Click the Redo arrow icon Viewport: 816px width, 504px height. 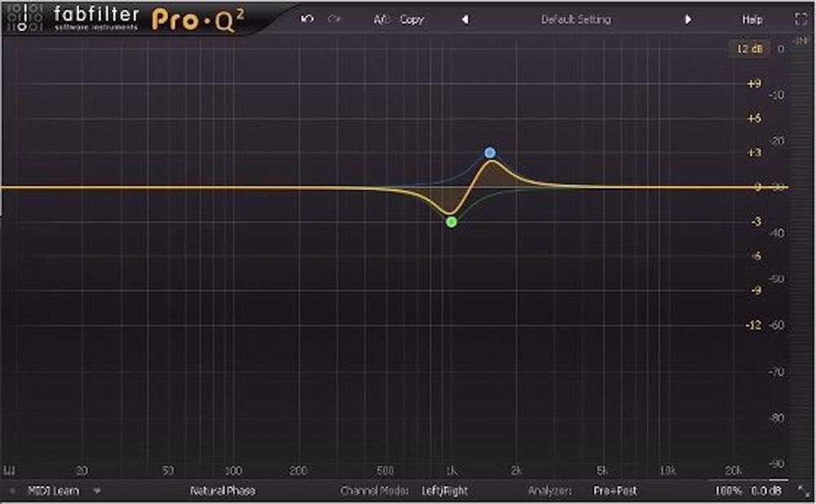333,19
